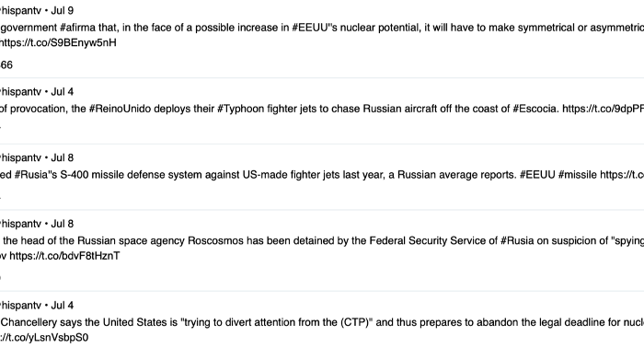Open Jul 4 date on Typhoon tweet
644x348 pixels.
pos(62,92)
